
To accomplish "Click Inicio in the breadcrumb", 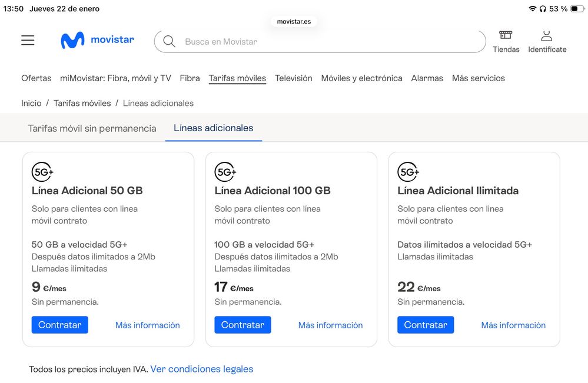I will coord(31,103).
